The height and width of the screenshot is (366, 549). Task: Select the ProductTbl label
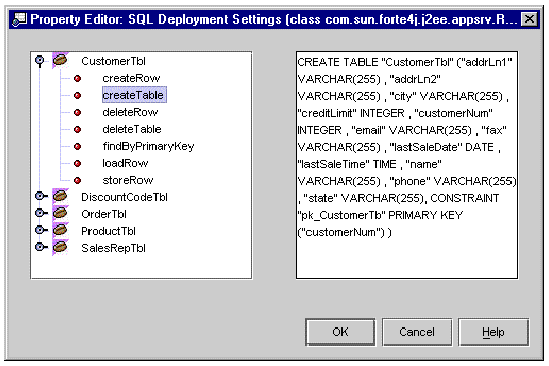[x=108, y=231]
